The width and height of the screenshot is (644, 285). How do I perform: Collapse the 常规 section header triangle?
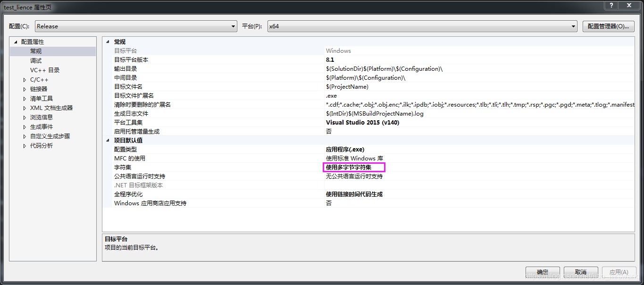(x=108, y=41)
